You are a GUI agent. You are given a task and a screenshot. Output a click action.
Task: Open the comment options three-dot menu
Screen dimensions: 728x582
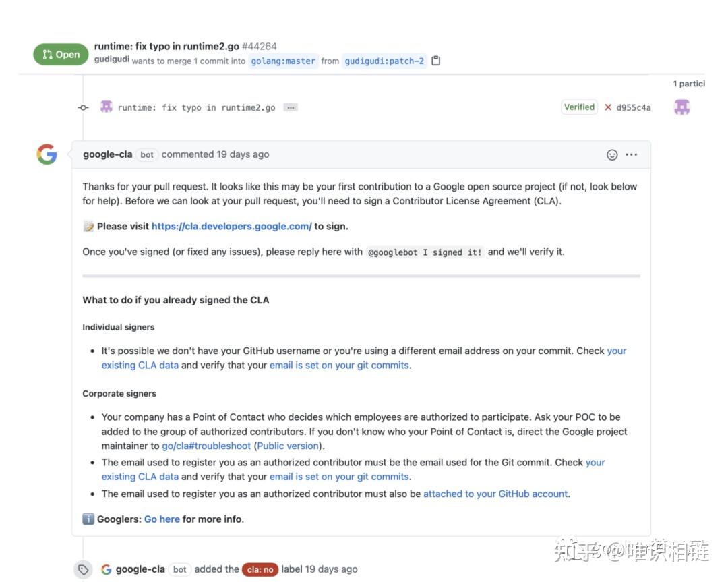pos(631,154)
